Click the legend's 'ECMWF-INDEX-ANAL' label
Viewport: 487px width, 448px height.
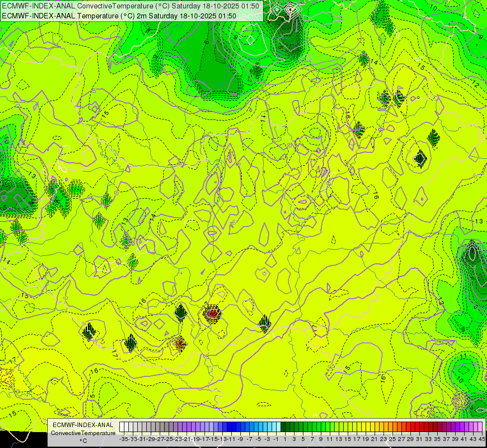tap(83, 425)
